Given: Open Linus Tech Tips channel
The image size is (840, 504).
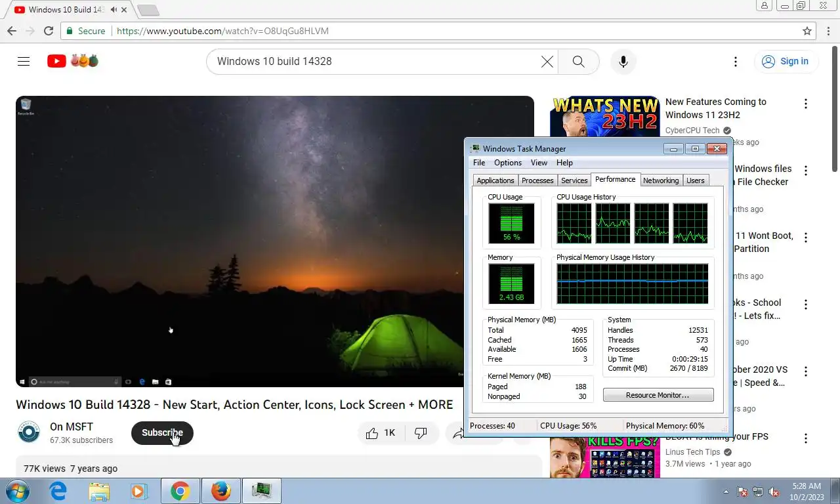Looking at the screenshot, I should (692, 452).
